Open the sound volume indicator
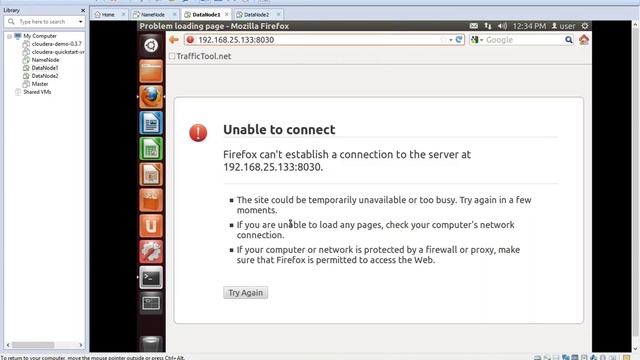 pos(502,26)
